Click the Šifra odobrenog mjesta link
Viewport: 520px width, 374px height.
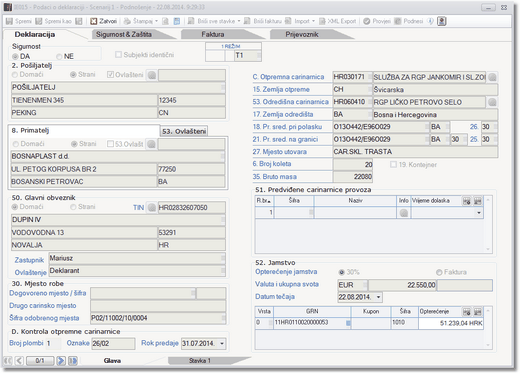tap(44, 318)
